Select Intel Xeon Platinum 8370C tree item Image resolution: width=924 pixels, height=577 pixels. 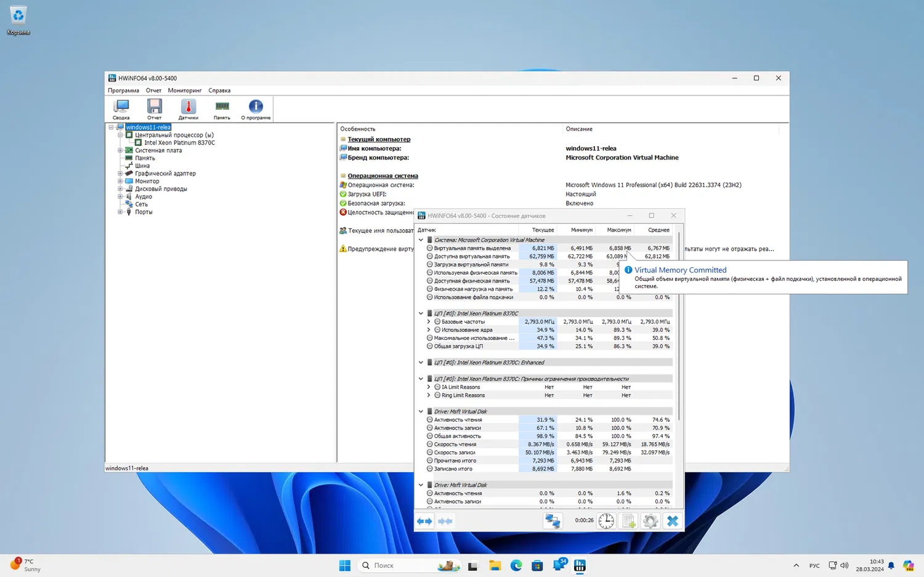tap(179, 143)
